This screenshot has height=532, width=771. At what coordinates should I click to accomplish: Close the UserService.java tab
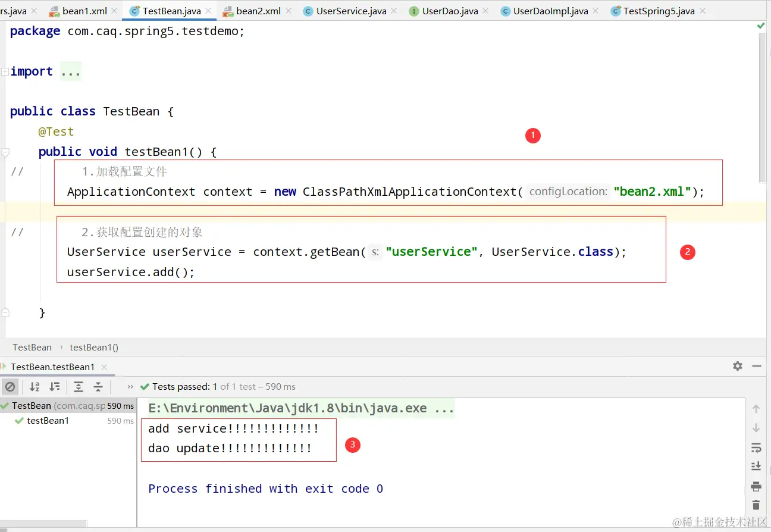394,11
